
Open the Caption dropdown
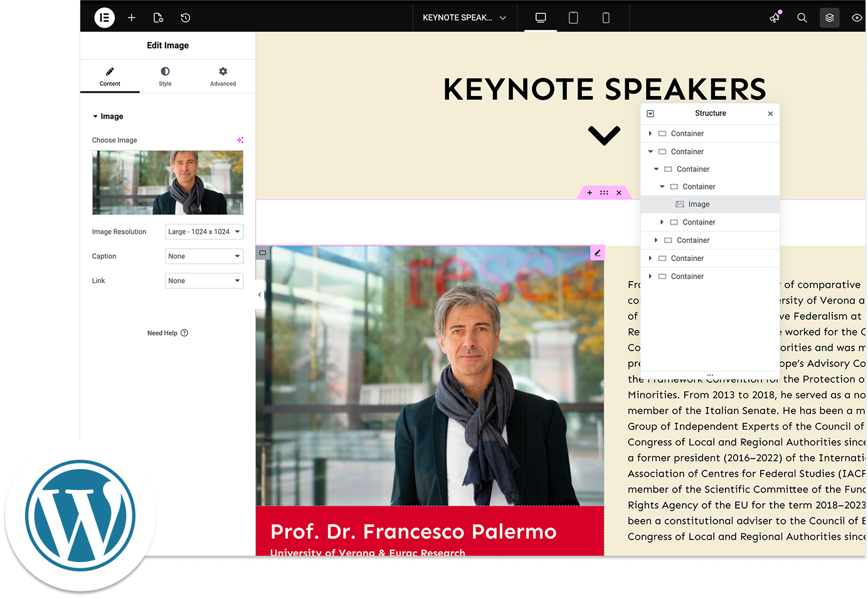[x=204, y=256]
